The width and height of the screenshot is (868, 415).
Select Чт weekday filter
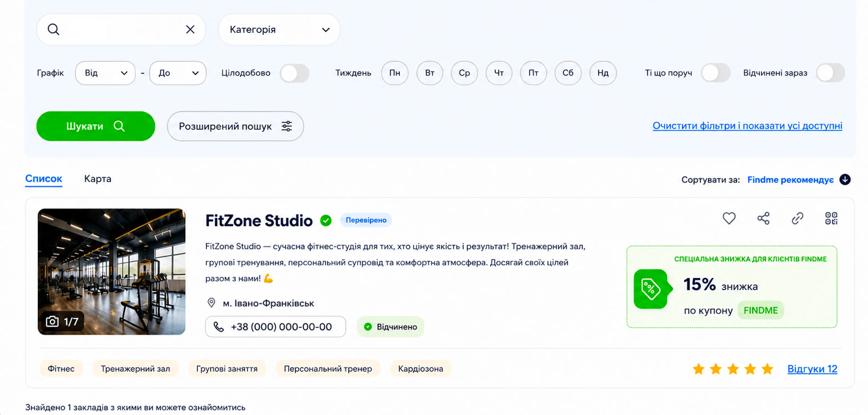tap(499, 73)
